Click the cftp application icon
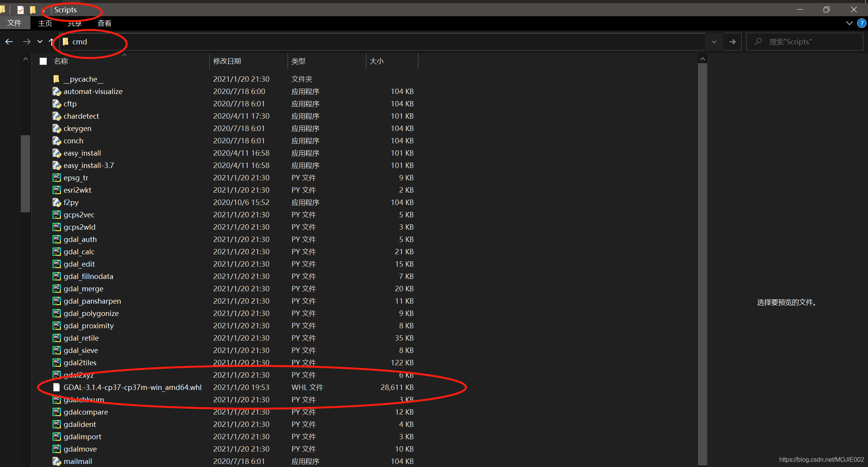The image size is (868, 467). (57, 104)
